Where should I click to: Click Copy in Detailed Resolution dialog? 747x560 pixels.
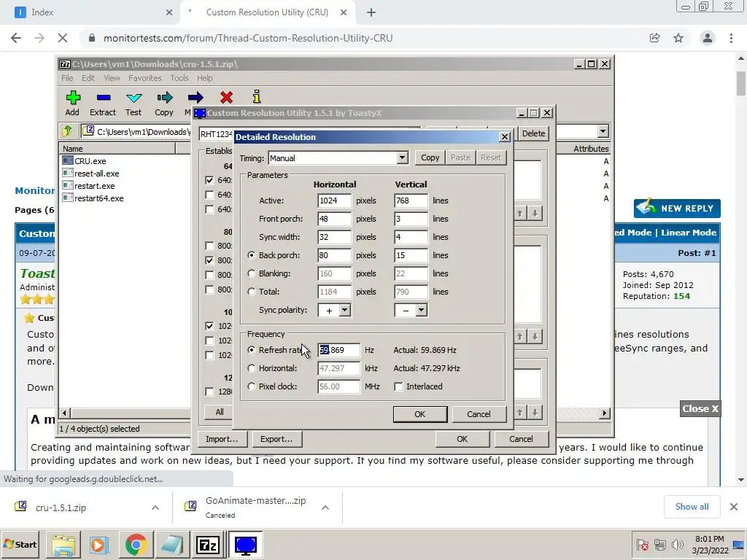point(430,157)
